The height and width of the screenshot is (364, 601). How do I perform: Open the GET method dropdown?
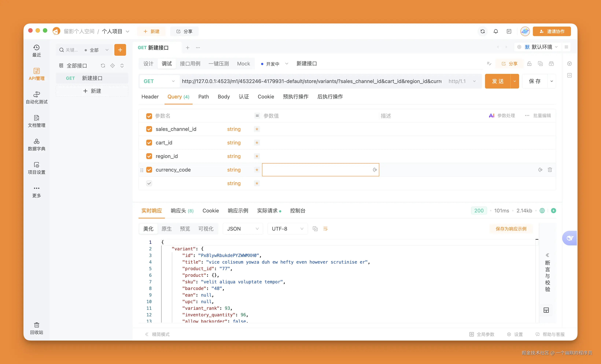coord(159,81)
